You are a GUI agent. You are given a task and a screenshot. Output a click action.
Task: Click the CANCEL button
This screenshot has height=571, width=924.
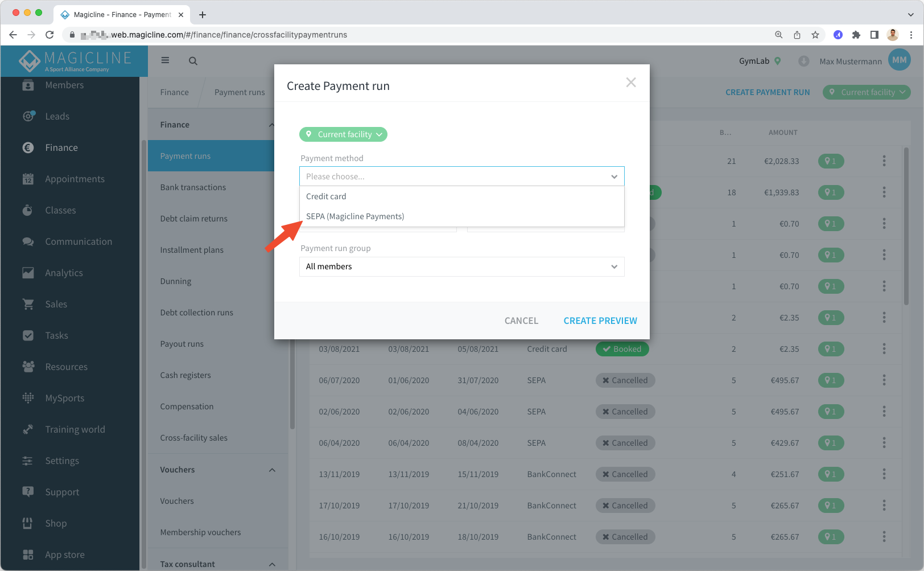click(521, 321)
